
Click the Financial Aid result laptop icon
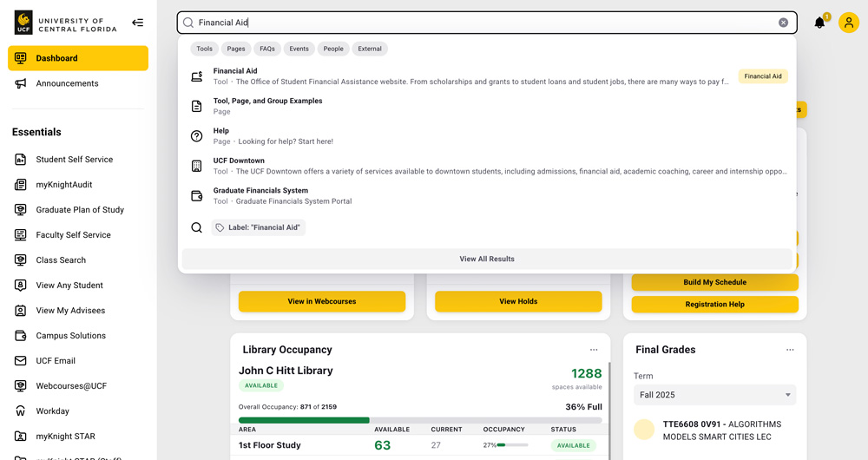point(196,76)
